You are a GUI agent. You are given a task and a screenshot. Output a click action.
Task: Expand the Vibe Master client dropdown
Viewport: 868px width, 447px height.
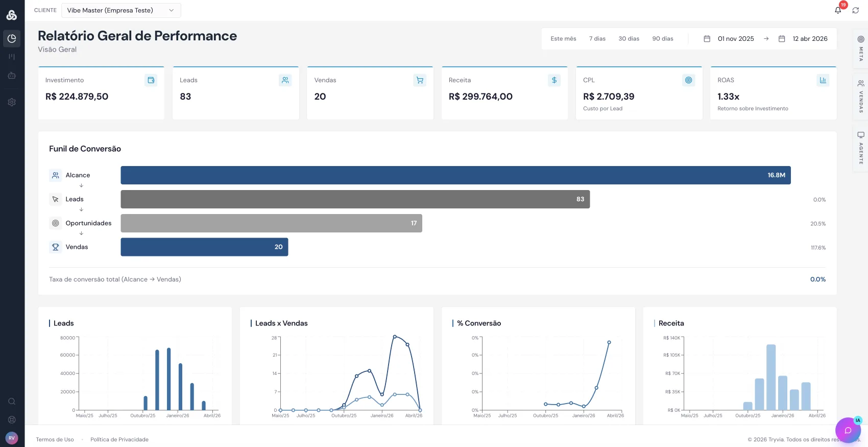[x=121, y=10]
